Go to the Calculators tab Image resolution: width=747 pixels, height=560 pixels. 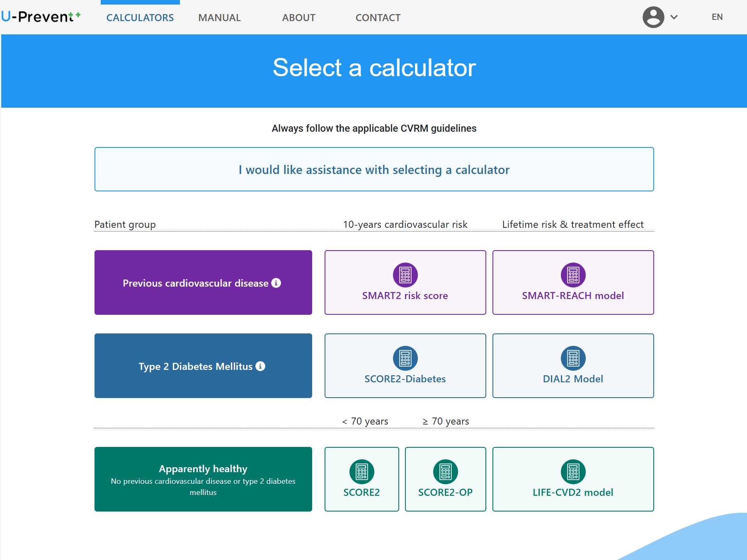pos(140,18)
